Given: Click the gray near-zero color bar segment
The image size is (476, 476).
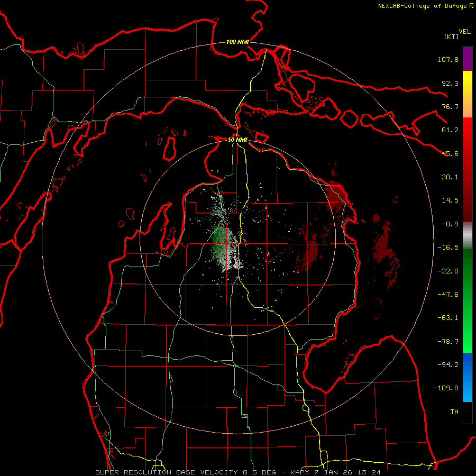Looking at the screenshot, I should click(x=467, y=235).
